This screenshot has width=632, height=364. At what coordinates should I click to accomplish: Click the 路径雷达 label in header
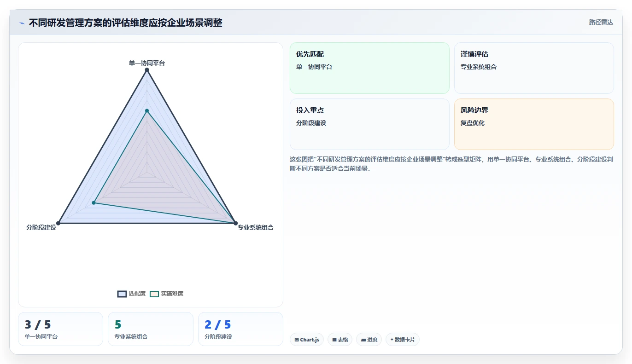(x=601, y=22)
